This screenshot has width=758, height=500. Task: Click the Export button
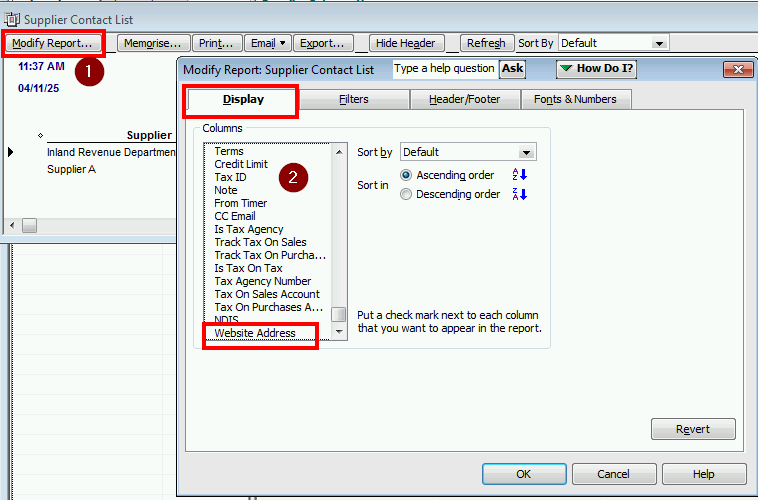click(x=322, y=43)
